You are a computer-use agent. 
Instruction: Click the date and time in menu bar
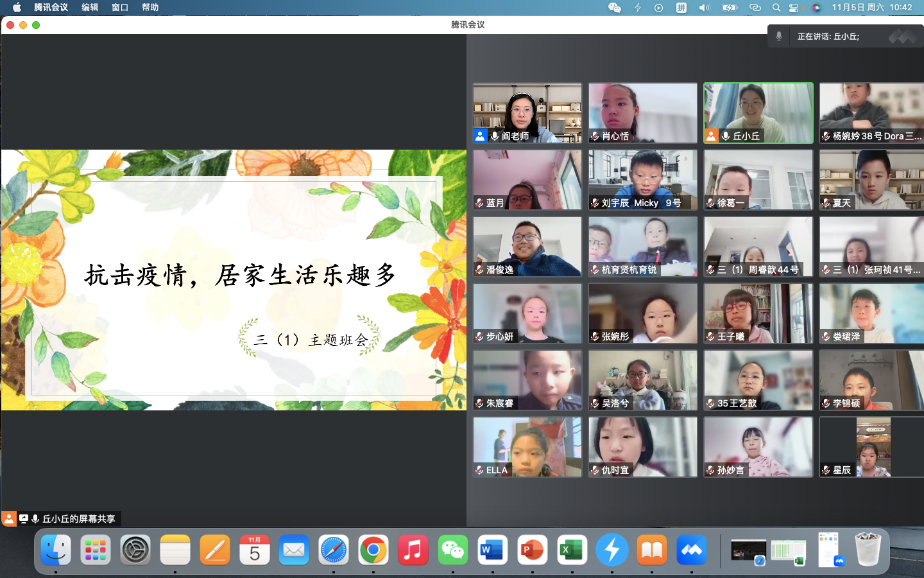tap(872, 8)
